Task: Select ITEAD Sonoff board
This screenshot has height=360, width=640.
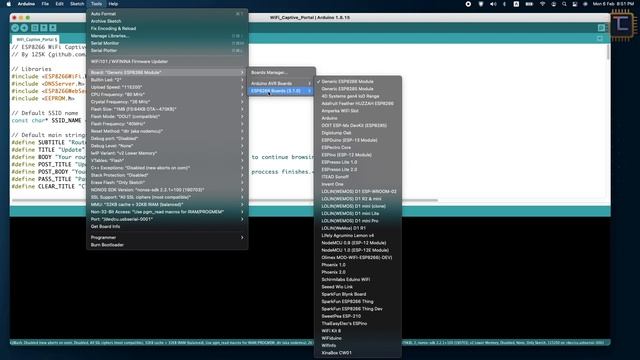Action: [358, 177]
